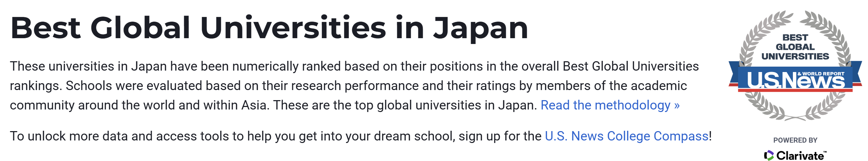The image size is (868, 161).
Task: Click the "POWERED BY" label
Action: coord(795,140)
